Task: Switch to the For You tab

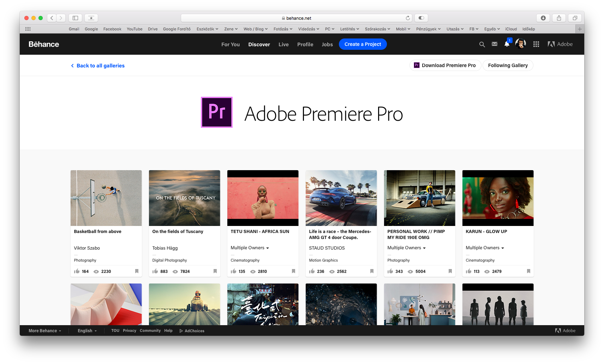Action: (231, 44)
